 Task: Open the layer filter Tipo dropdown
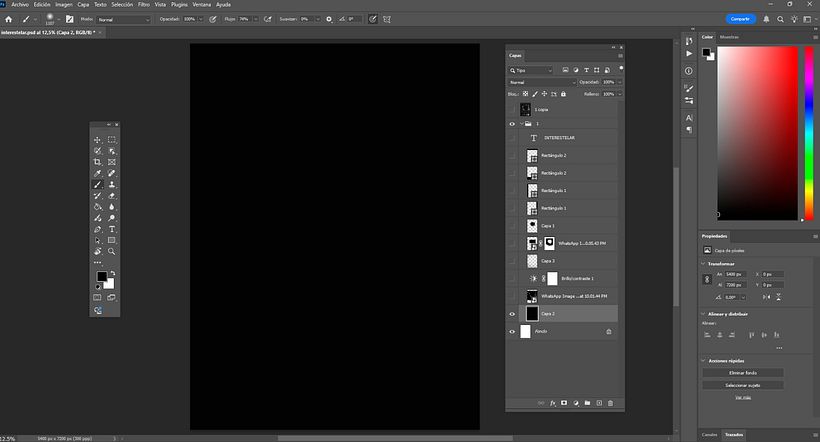pos(530,70)
